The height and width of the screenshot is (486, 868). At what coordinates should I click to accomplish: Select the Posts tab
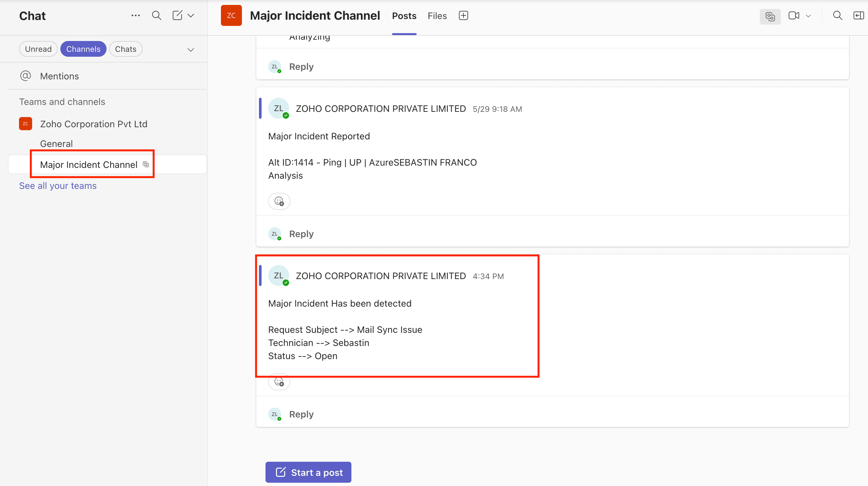point(404,16)
